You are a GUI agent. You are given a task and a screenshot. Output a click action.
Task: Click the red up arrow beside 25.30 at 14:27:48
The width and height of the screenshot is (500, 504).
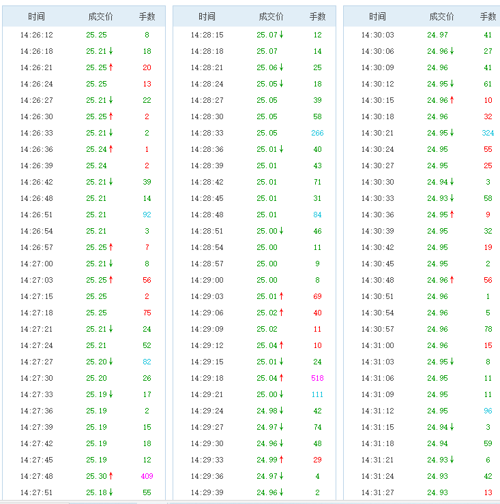111,476
